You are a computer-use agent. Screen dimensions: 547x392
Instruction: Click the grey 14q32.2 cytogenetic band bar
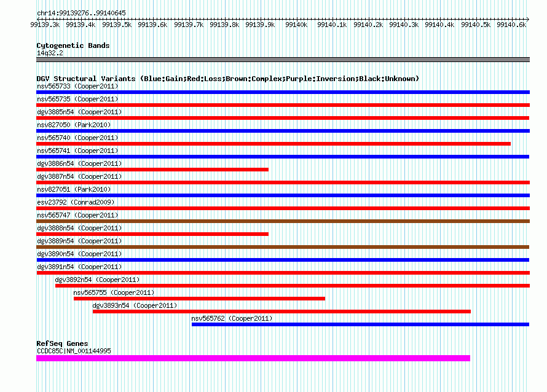coord(283,60)
